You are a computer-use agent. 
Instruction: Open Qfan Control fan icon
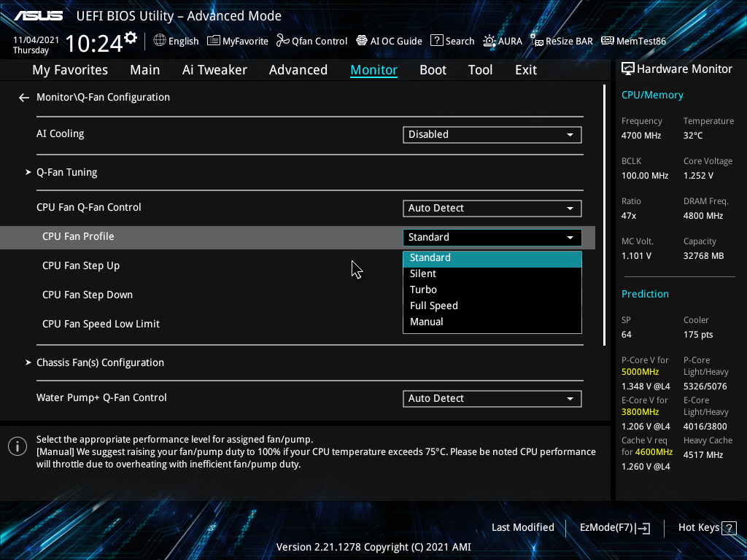283,41
